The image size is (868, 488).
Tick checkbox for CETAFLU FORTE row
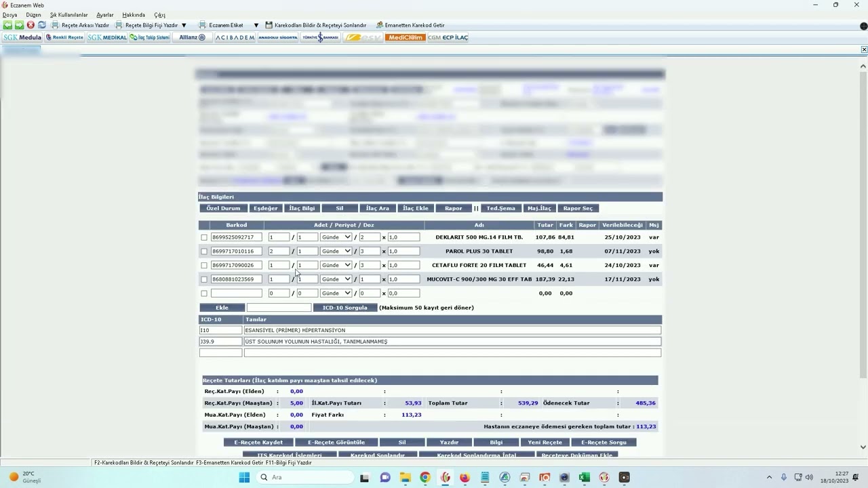[204, 265]
